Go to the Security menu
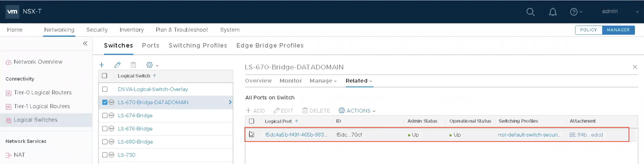644x164 pixels. [x=97, y=30]
